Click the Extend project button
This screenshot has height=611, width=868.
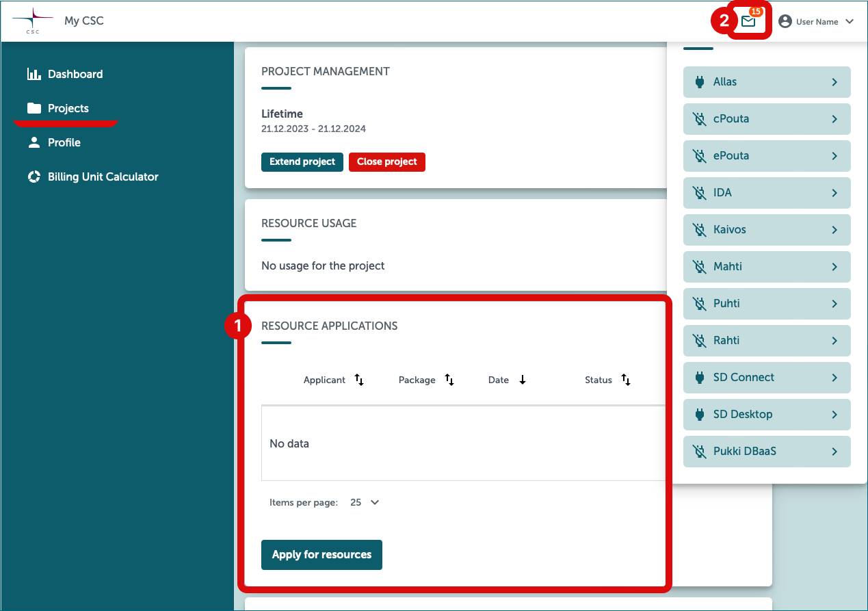[x=302, y=162]
